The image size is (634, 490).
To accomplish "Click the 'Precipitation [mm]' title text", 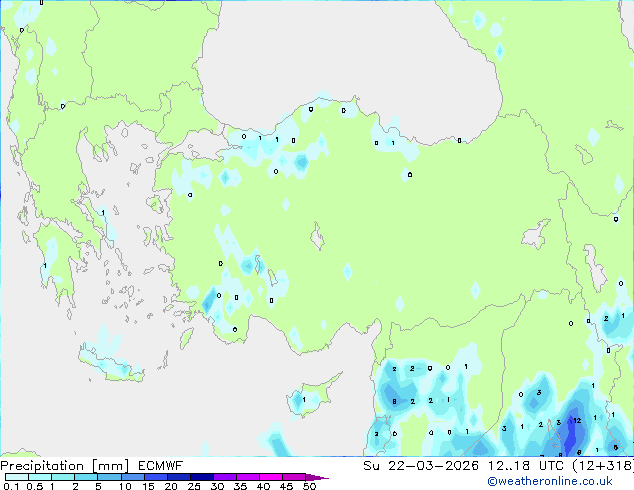I will 65,466.
